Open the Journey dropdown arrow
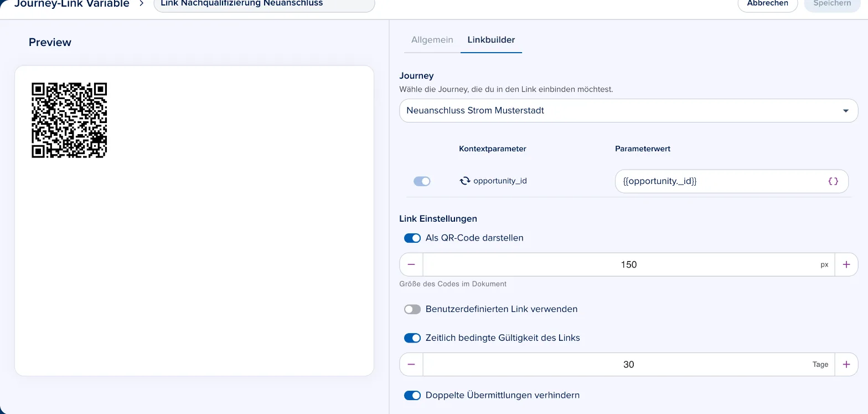The width and height of the screenshot is (868, 414). pyautogui.click(x=846, y=111)
